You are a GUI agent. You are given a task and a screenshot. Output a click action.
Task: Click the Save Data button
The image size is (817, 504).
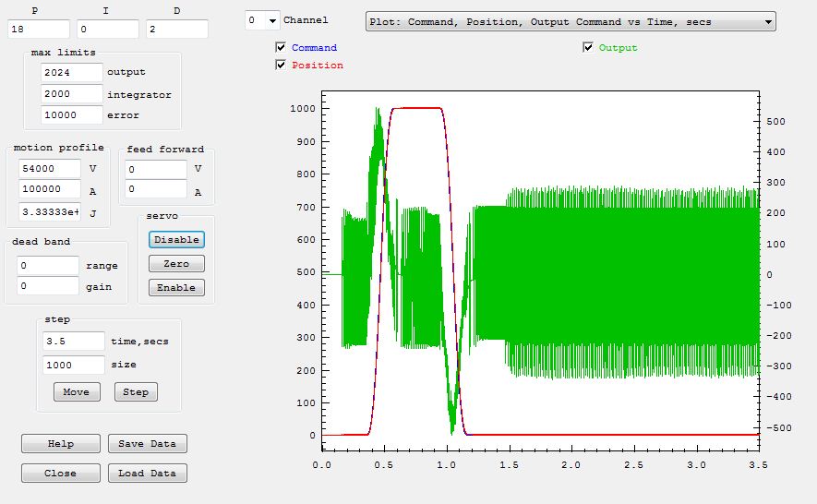[x=148, y=444]
